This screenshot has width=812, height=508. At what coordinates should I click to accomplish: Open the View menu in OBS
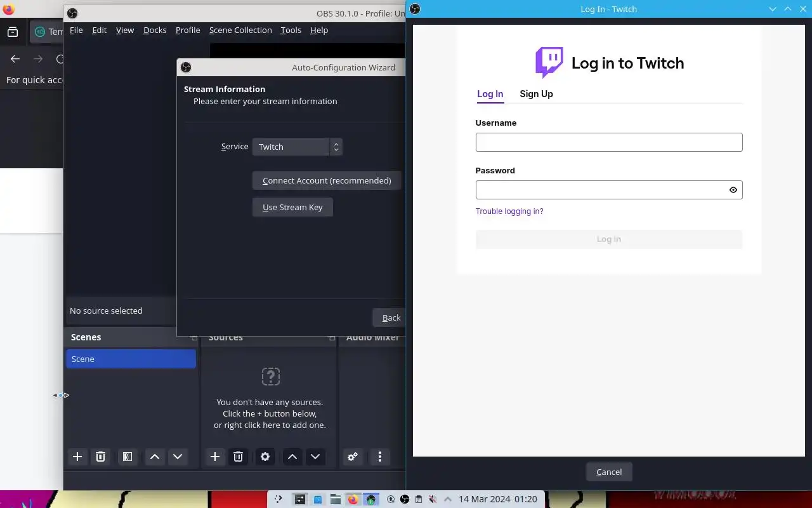coord(125,30)
